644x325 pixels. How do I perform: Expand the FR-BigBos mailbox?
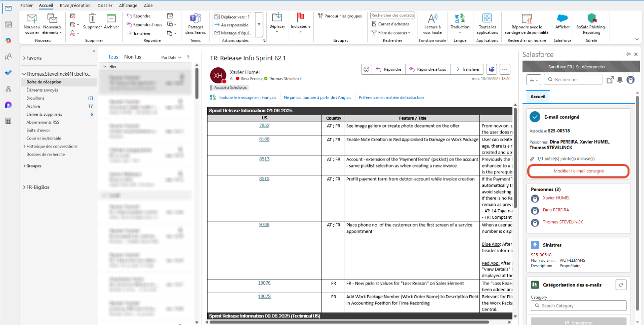[x=24, y=187]
